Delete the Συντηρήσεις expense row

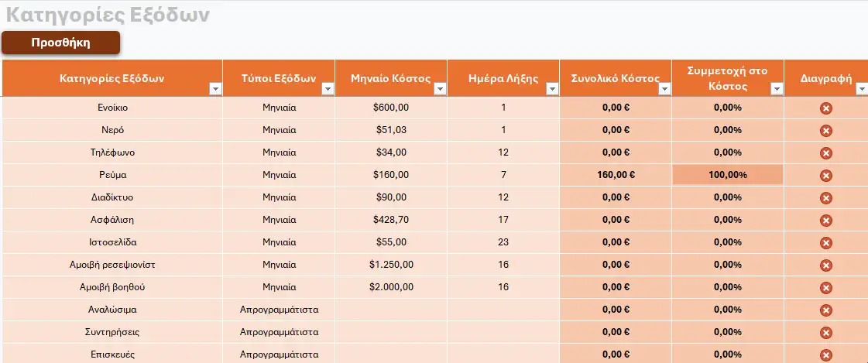tap(826, 333)
